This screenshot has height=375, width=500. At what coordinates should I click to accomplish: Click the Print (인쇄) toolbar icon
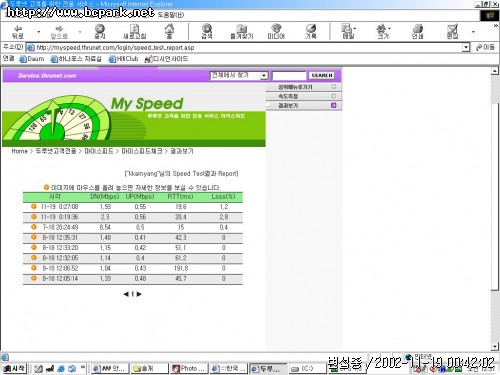click(417, 32)
